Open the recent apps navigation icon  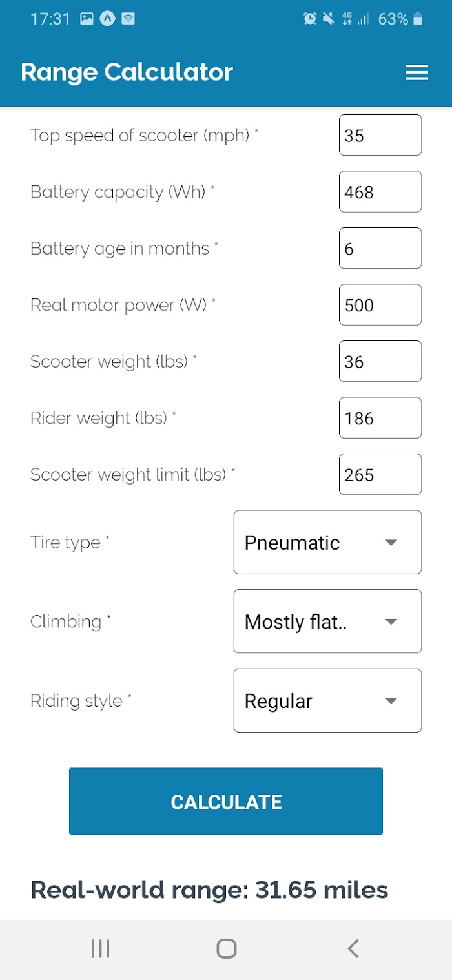[100, 948]
